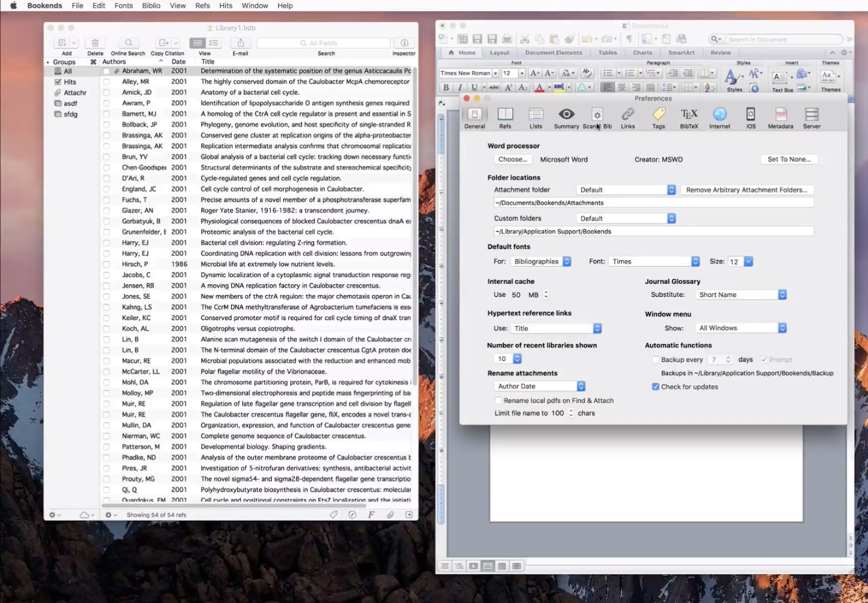The height and width of the screenshot is (603, 868).
Task: Enable Rename local pdfs on Find & Attach
Action: [x=498, y=400]
